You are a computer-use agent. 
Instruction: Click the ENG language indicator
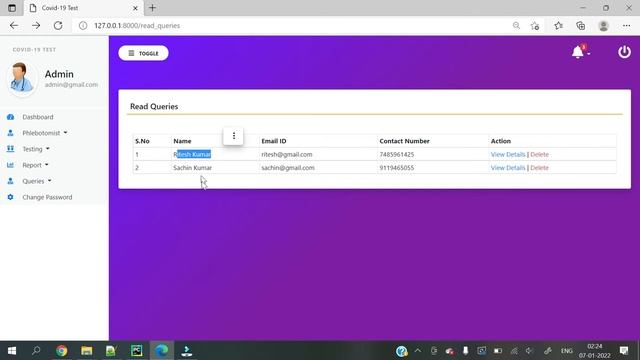click(x=567, y=351)
